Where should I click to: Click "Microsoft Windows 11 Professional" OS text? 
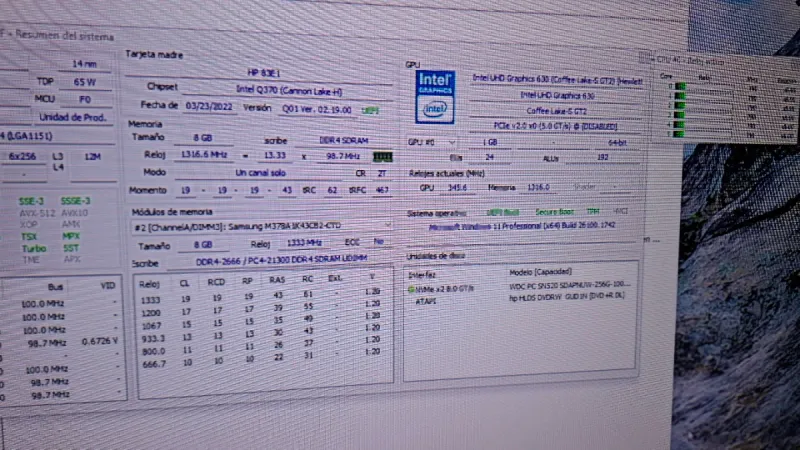[521, 226]
